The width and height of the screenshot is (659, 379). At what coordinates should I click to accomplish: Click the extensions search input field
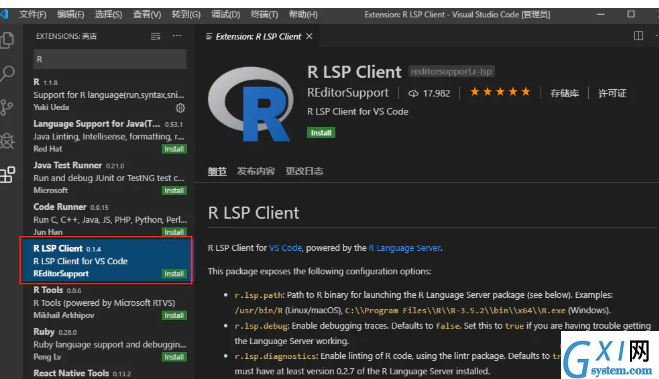[110, 59]
